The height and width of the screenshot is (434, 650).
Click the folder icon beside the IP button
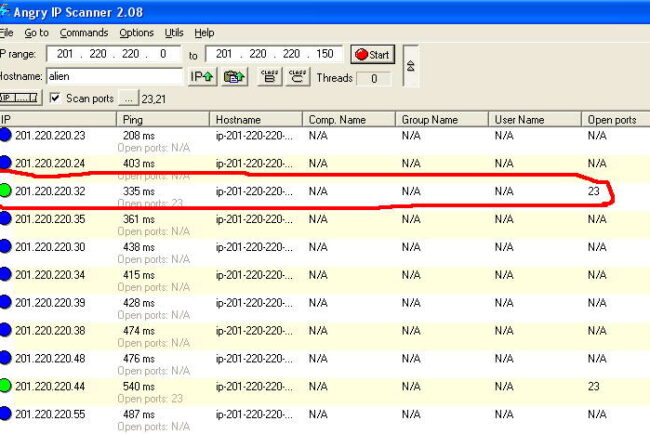pos(234,76)
